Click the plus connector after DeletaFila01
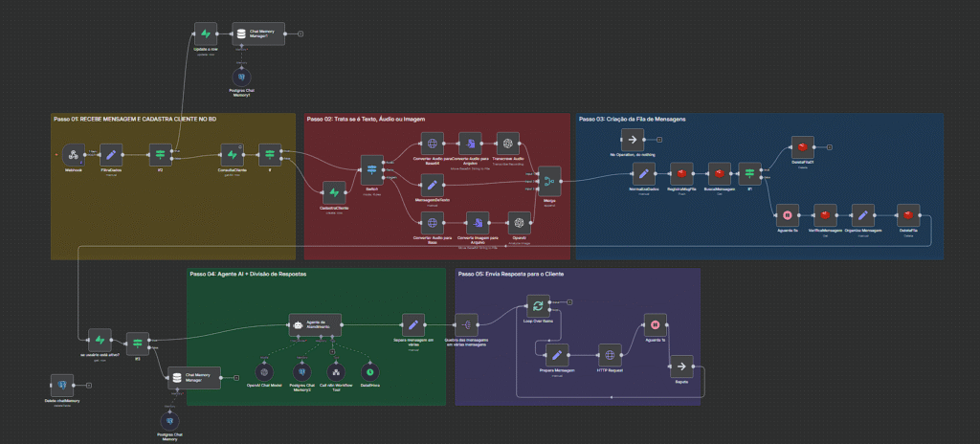The width and height of the screenshot is (980, 444). pos(830,147)
